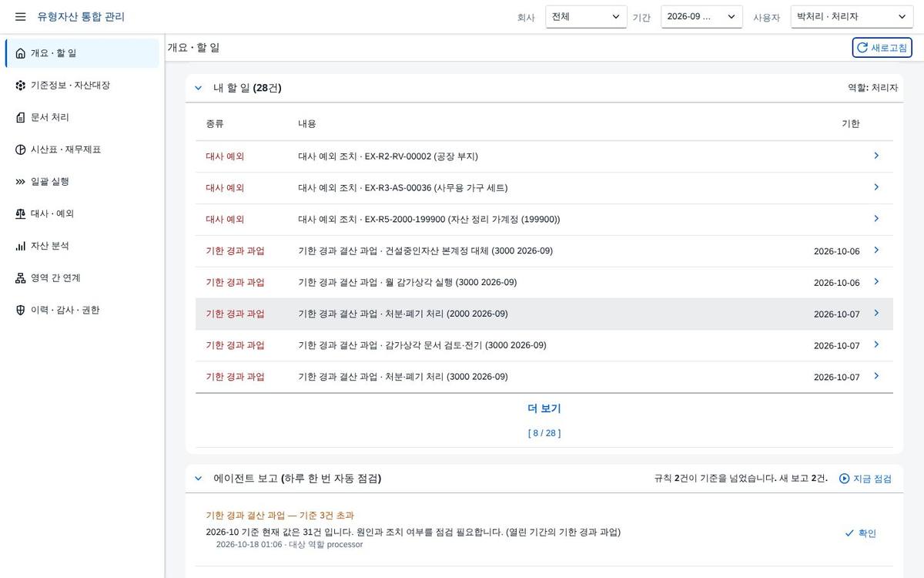The height and width of the screenshot is (578, 924).
Task: Click the 문서 처리 document icon
Action: point(20,117)
